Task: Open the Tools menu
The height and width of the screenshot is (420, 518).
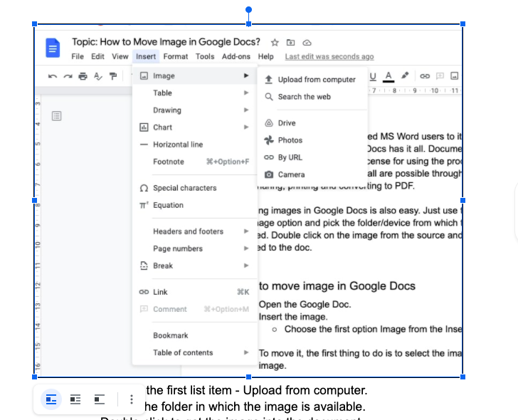Action: click(x=205, y=56)
